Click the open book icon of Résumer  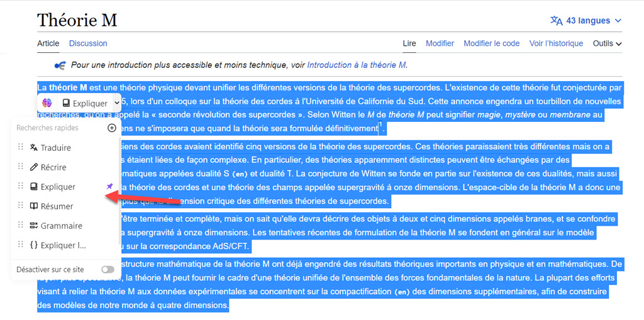click(34, 206)
